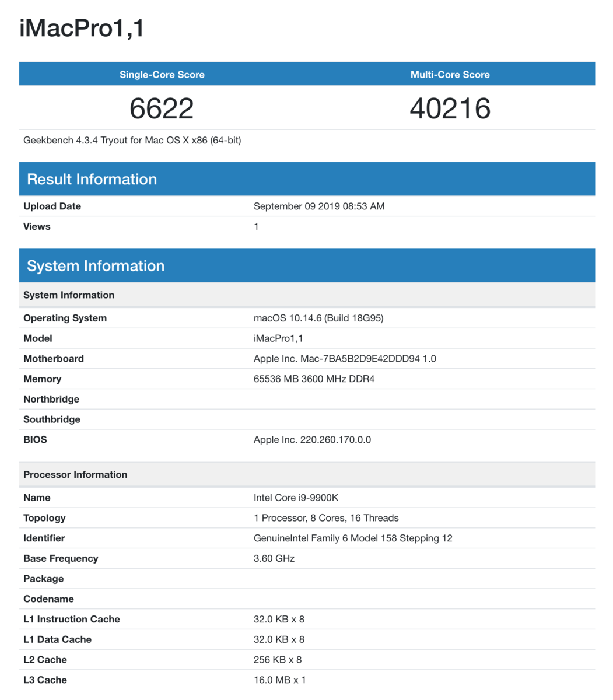Select the 1 Processor, 8 Cores, 16 Threads value
This screenshot has height=700, width=613.
point(326,518)
